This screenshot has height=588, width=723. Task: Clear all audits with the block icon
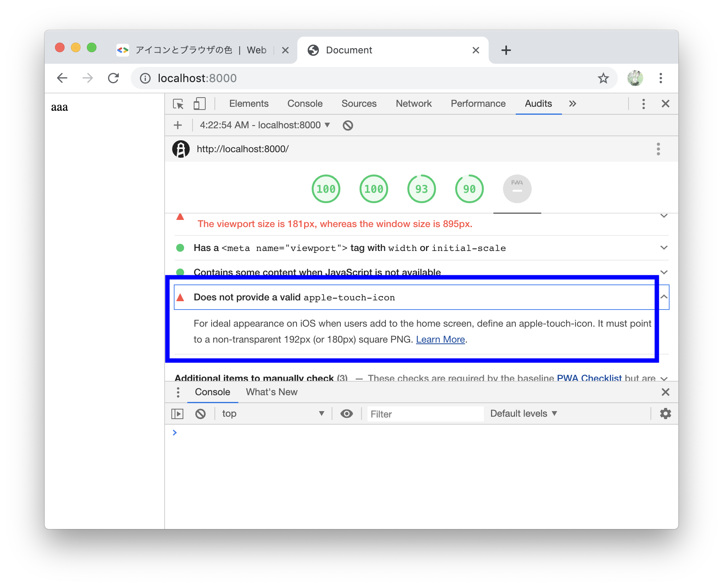tap(348, 125)
